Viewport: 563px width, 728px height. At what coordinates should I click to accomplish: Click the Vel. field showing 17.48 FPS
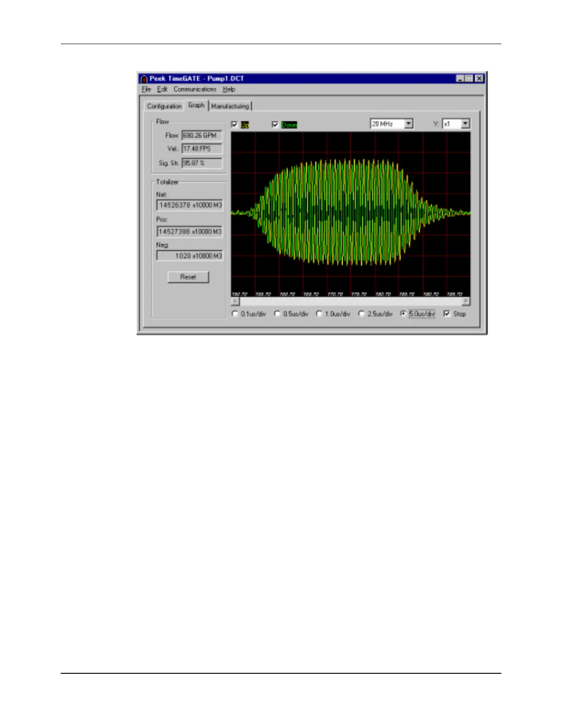pos(202,149)
